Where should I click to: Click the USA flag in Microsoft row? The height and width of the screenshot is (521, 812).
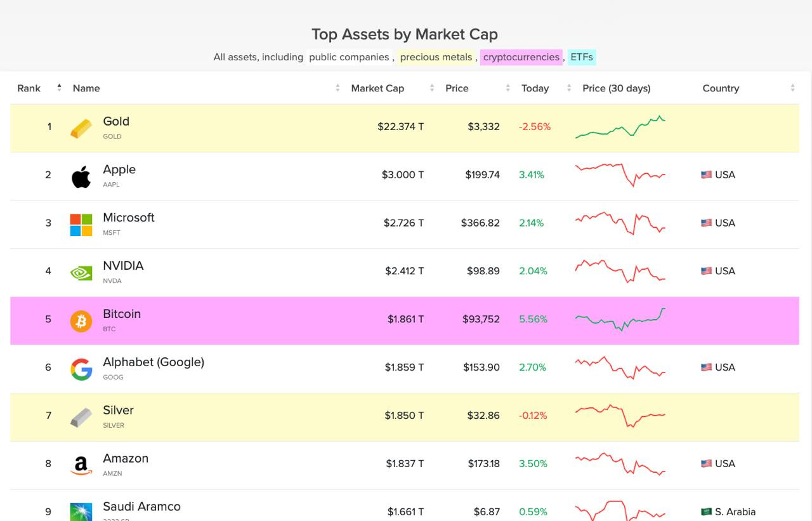pos(706,223)
